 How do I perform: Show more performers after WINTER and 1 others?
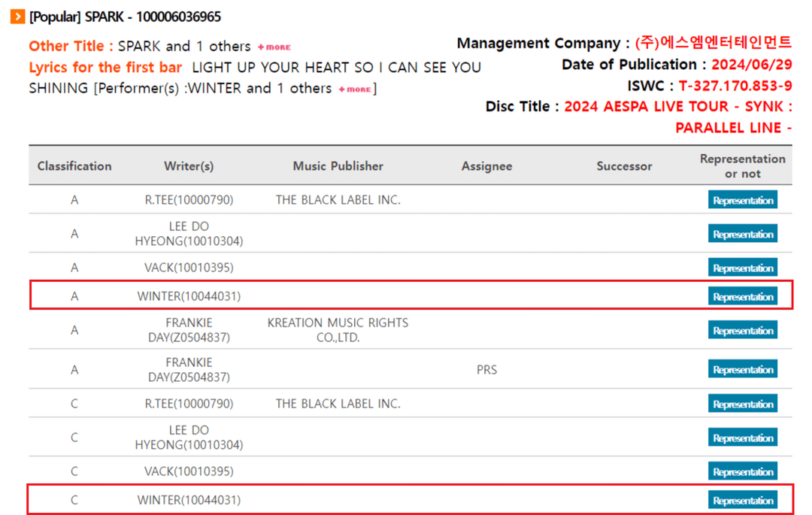355,89
